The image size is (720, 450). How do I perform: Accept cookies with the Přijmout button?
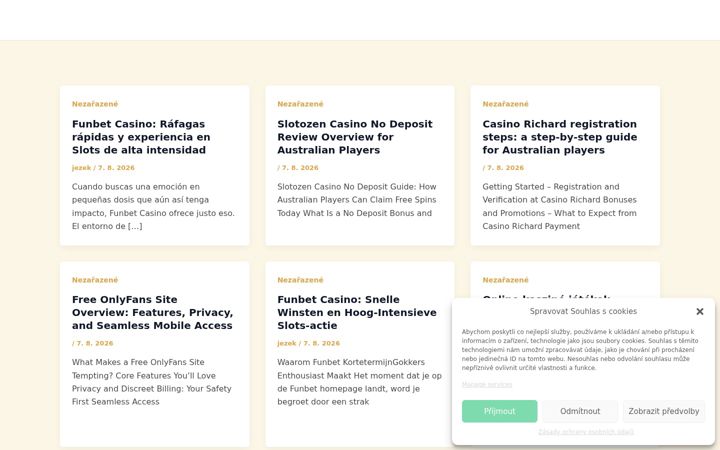(500, 411)
